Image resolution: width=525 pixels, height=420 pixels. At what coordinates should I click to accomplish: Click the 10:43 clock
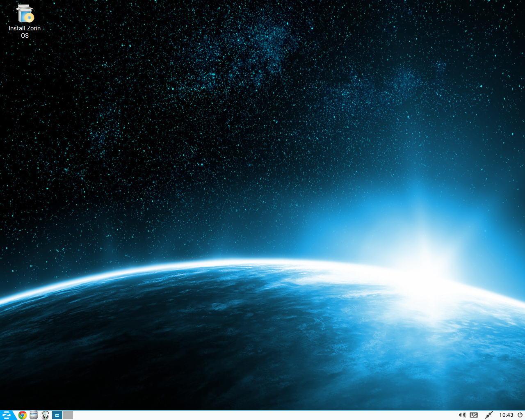(x=506, y=415)
